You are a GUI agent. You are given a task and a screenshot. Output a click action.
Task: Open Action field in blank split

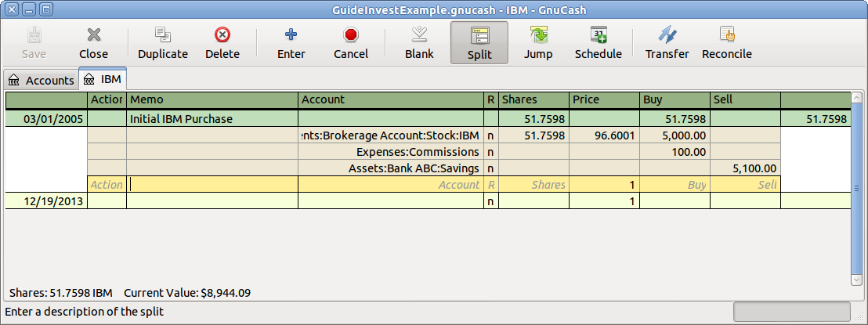[107, 185]
